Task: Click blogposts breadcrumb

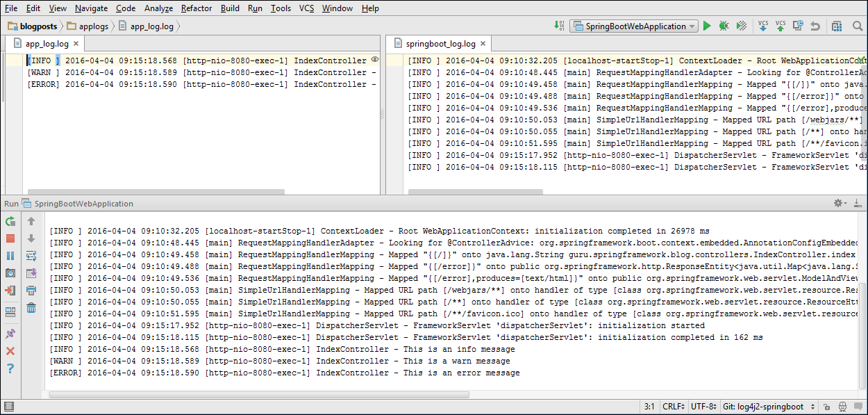Action: (33, 26)
